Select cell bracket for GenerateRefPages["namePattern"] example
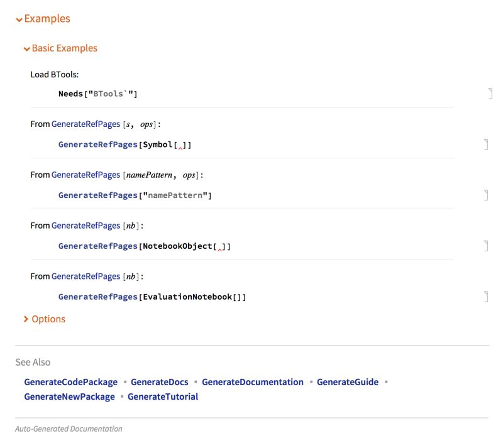The width and height of the screenshot is (503, 448). tap(485, 195)
